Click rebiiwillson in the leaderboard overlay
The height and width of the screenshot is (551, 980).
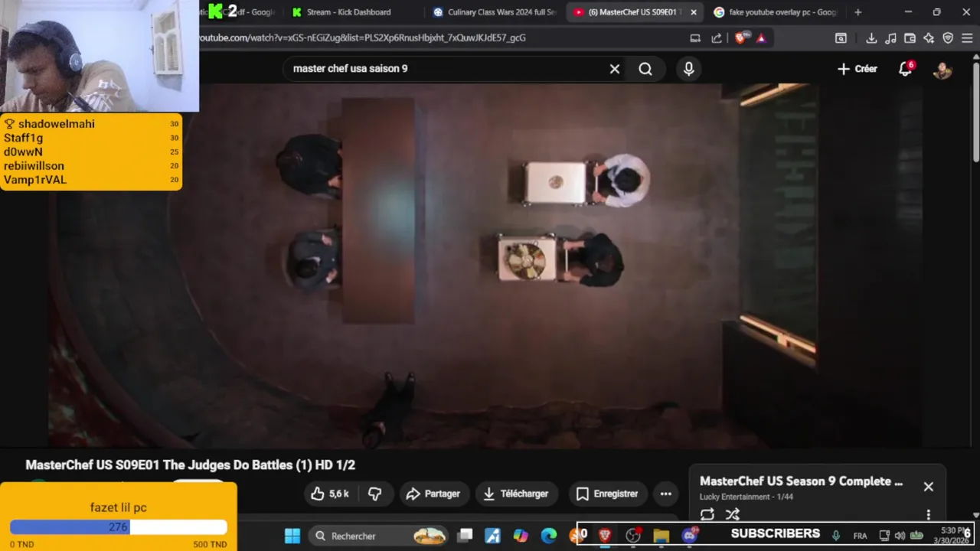tap(34, 165)
